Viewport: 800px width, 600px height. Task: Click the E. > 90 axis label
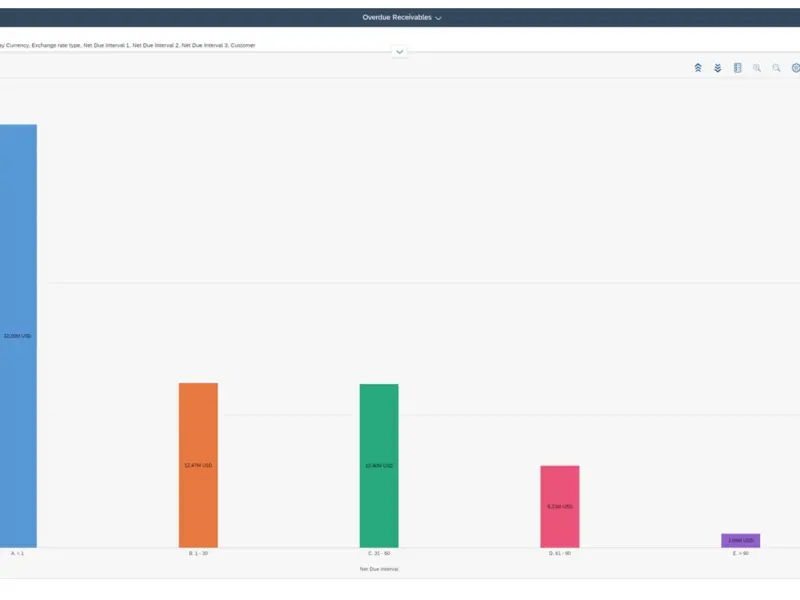740,553
